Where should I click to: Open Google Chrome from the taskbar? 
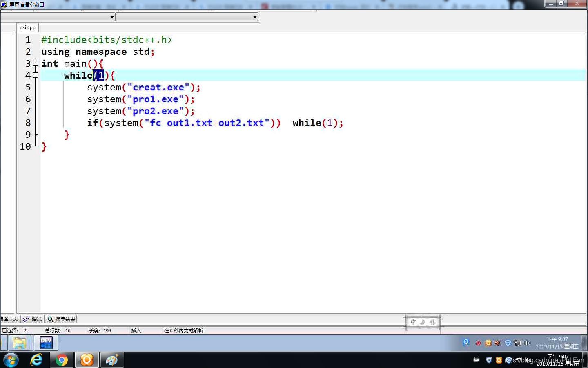click(x=62, y=360)
